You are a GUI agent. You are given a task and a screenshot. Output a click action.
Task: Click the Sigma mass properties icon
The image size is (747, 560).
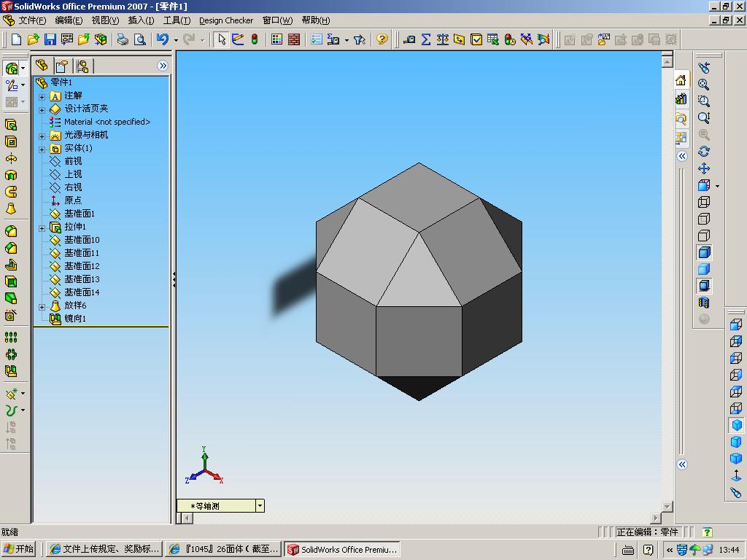pyautogui.click(x=426, y=39)
